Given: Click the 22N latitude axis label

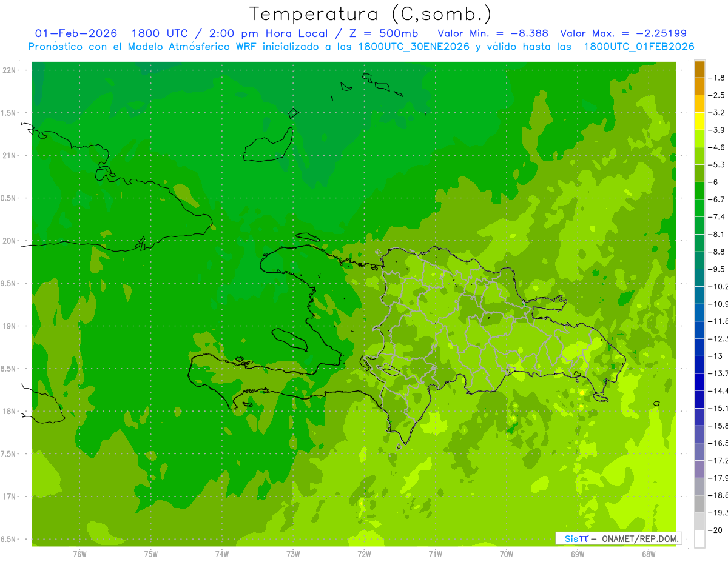Looking at the screenshot, I should tap(10, 70).
